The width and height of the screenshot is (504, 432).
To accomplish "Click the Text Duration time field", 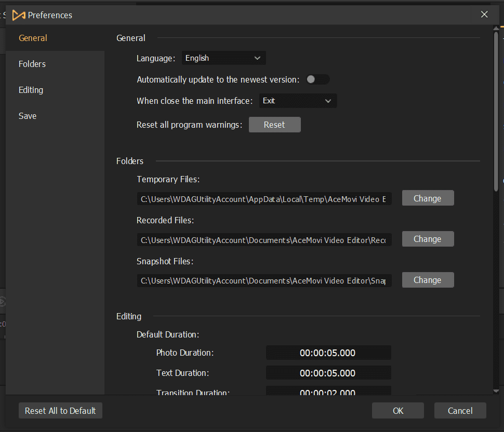I will (x=328, y=373).
